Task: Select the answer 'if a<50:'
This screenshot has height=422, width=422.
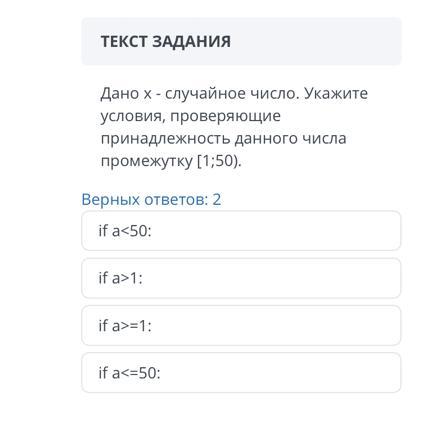Action: pos(241,231)
